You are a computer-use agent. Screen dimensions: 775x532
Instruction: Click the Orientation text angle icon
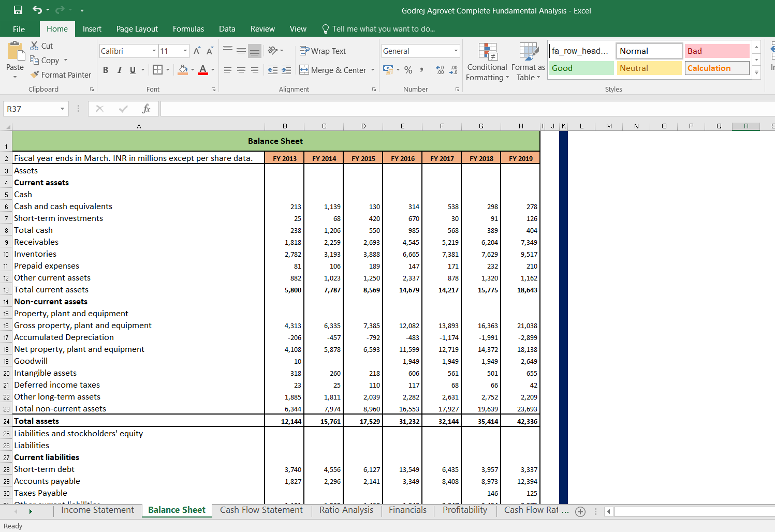(x=273, y=51)
